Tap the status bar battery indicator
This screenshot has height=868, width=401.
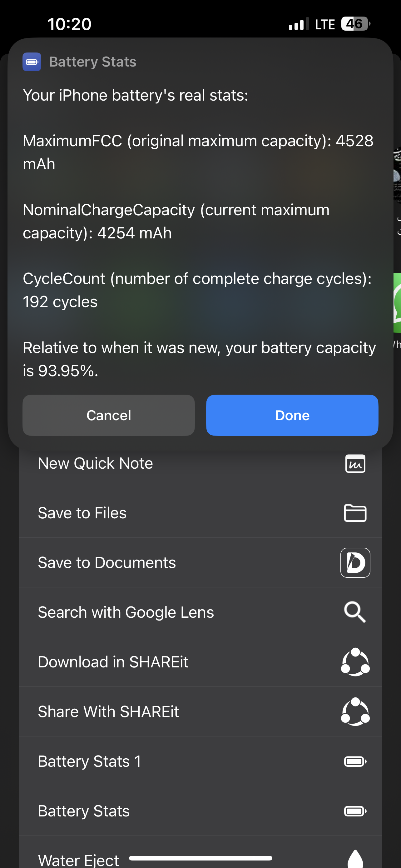(355, 24)
